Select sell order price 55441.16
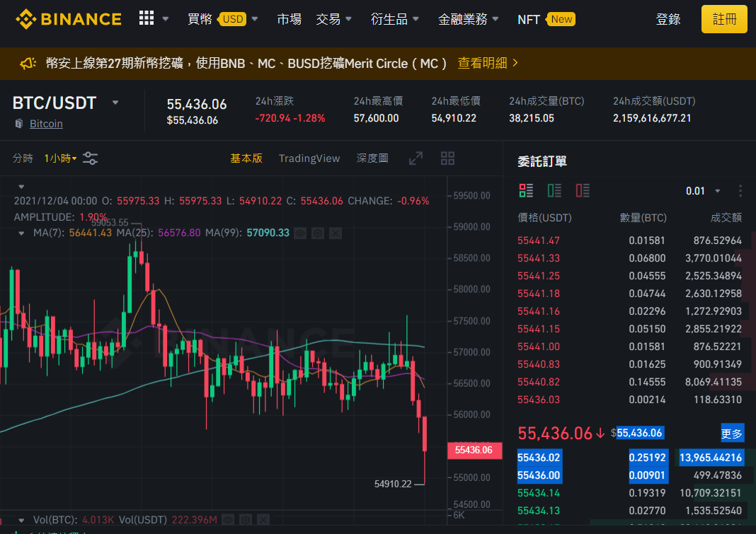756x534 pixels. [539, 311]
